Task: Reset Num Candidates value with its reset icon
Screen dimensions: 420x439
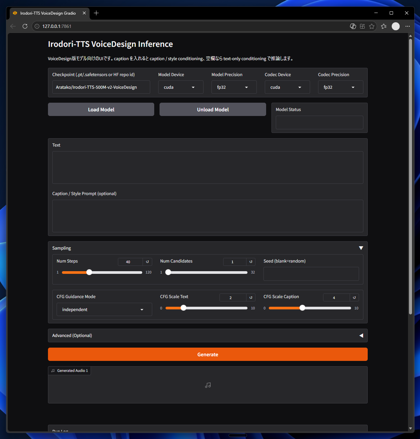Action: pos(251,262)
